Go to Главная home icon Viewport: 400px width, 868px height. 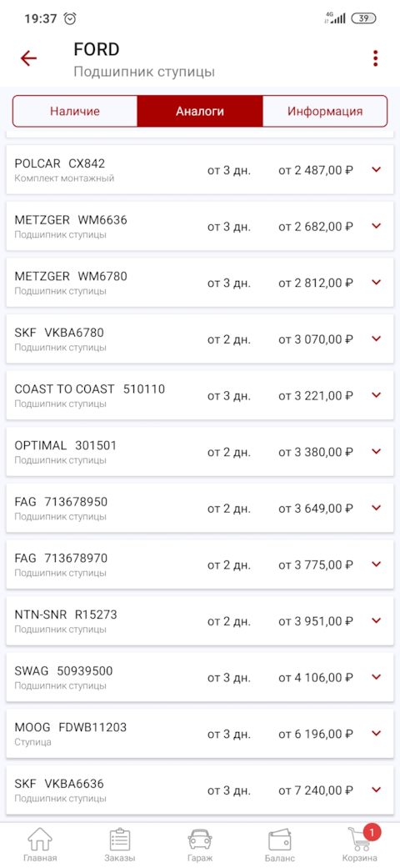(x=40, y=839)
